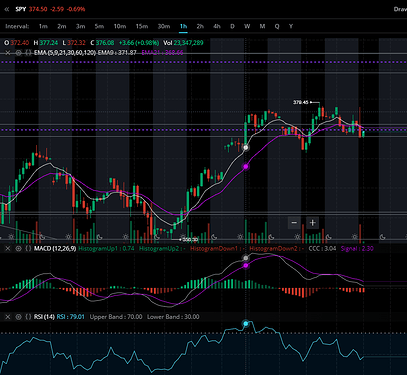Click the 350.30 low price marker
Image resolution: width=407 pixels, height=375 pixels.
(x=190, y=239)
